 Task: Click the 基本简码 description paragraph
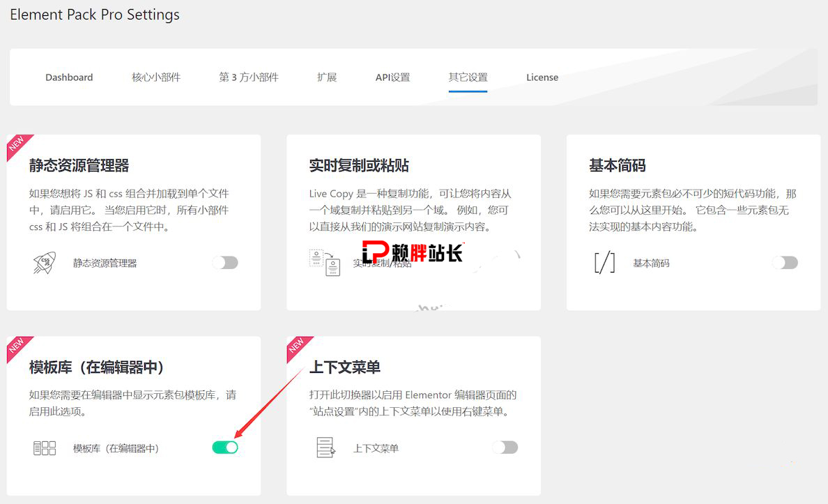[x=693, y=211]
